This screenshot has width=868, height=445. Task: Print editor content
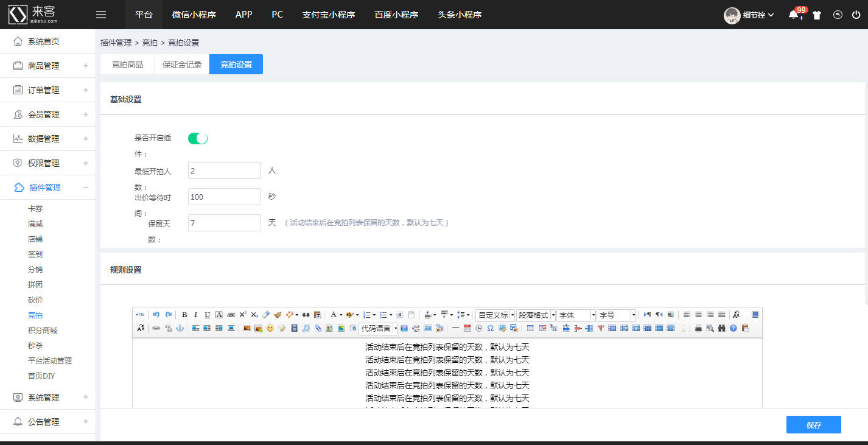click(x=699, y=328)
